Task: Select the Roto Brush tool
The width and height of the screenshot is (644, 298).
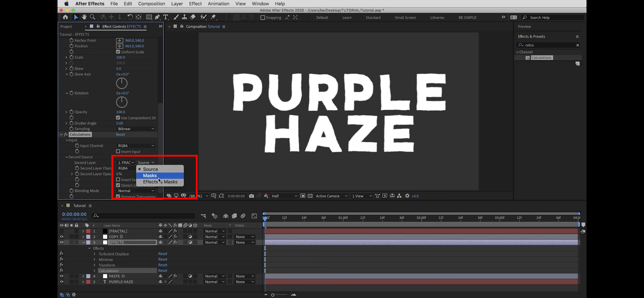Action: coord(203,17)
